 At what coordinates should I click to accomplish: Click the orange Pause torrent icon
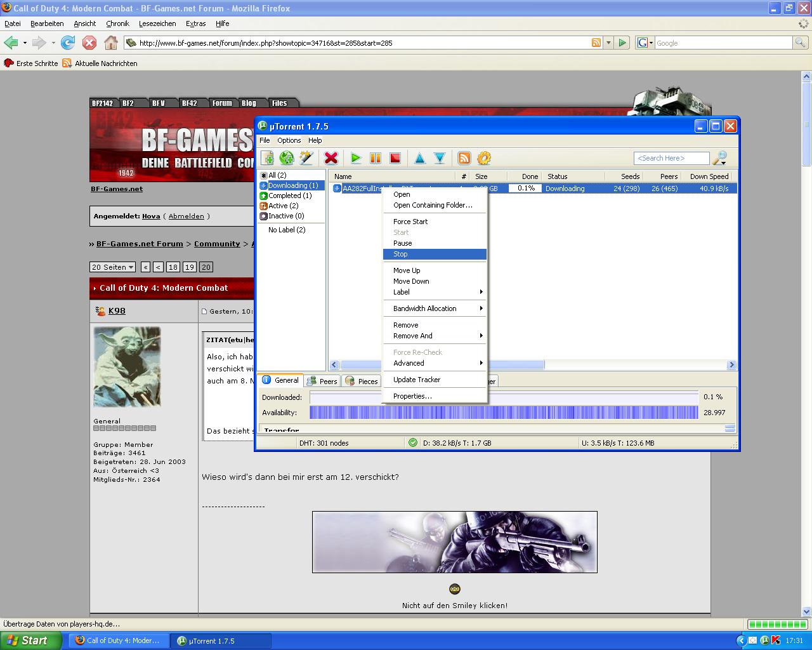[376, 158]
